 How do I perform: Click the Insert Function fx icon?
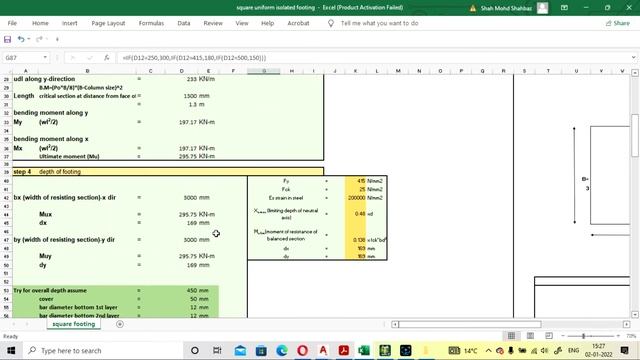(107, 58)
